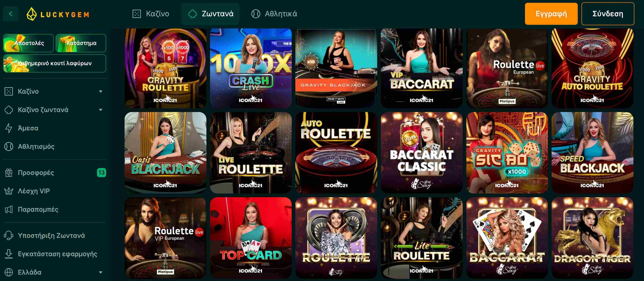Click the headset icon for Υποστήριξη Ζωντανά
This screenshot has height=281, width=644.
click(x=9, y=236)
